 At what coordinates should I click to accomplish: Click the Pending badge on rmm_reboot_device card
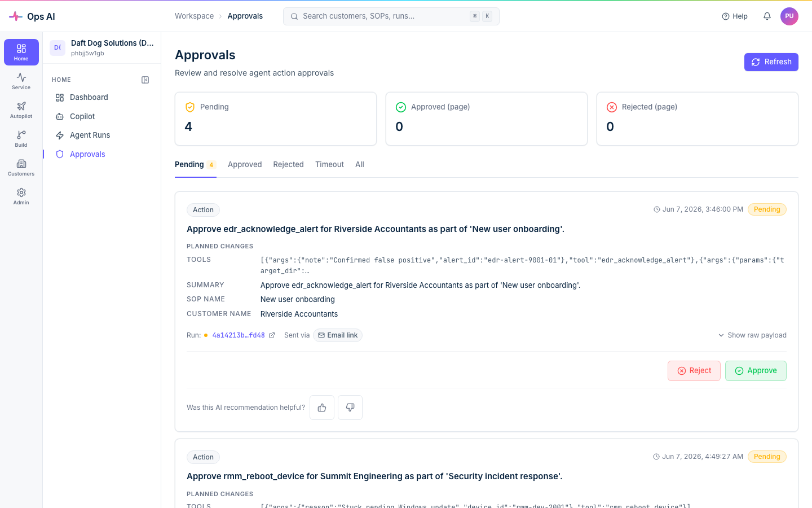tap(767, 457)
